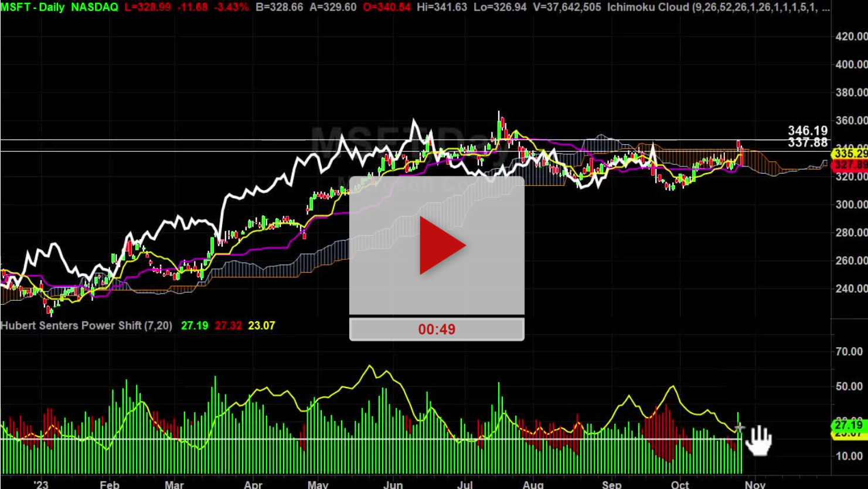Select the Nov month label on time axis

coord(756,485)
